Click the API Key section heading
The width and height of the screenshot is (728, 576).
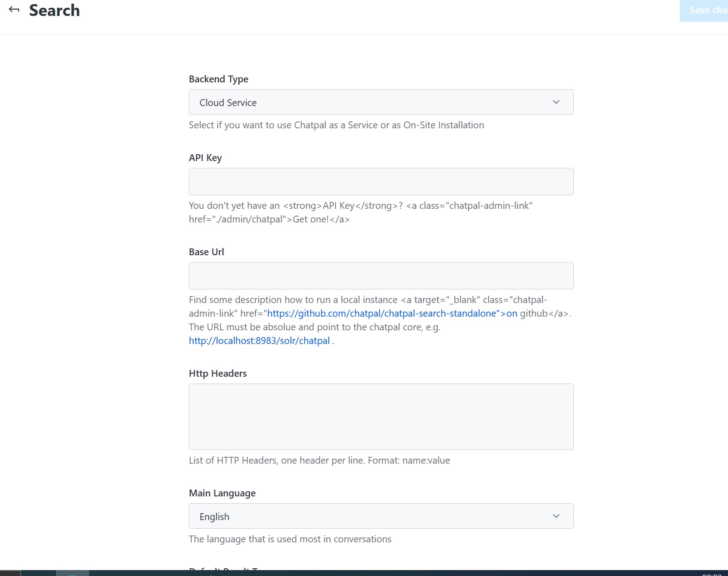(x=205, y=157)
